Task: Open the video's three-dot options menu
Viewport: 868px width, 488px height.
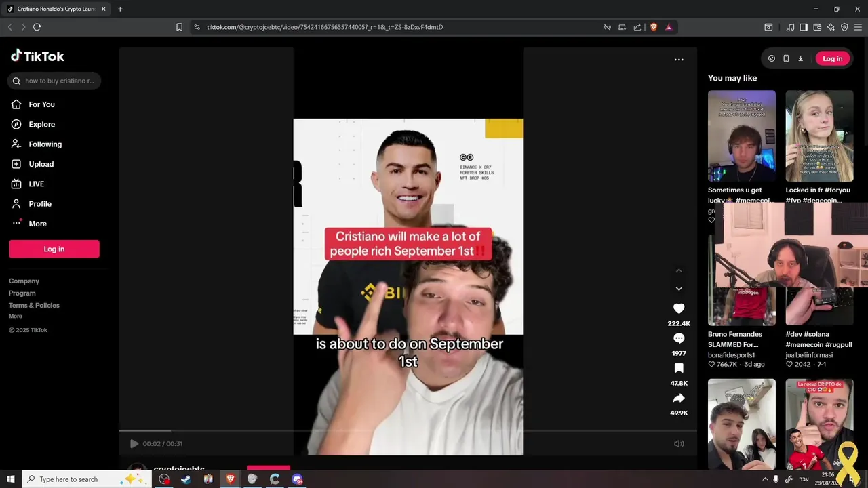Action: [x=679, y=60]
